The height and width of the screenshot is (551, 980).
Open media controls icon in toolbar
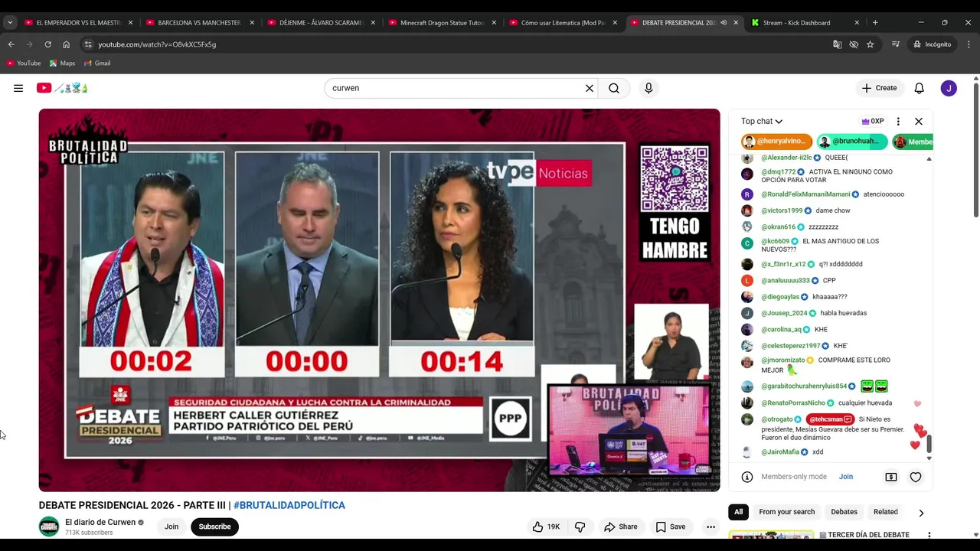[x=895, y=44]
